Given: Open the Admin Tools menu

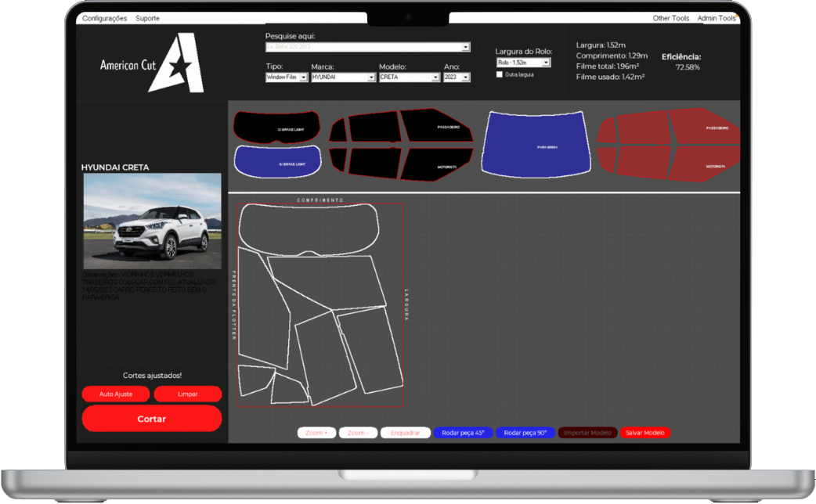Looking at the screenshot, I should (x=716, y=18).
